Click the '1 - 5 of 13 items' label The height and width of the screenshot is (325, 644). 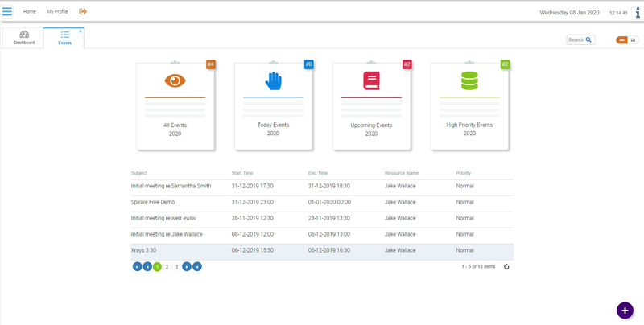point(478,267)
